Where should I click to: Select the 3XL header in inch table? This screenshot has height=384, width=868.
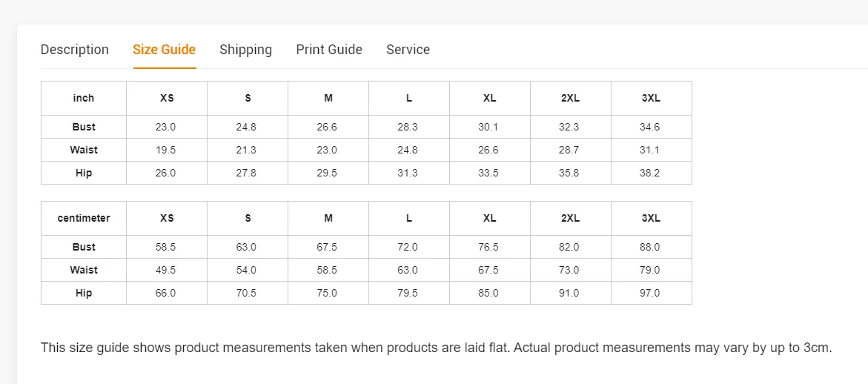click(652, 99)
